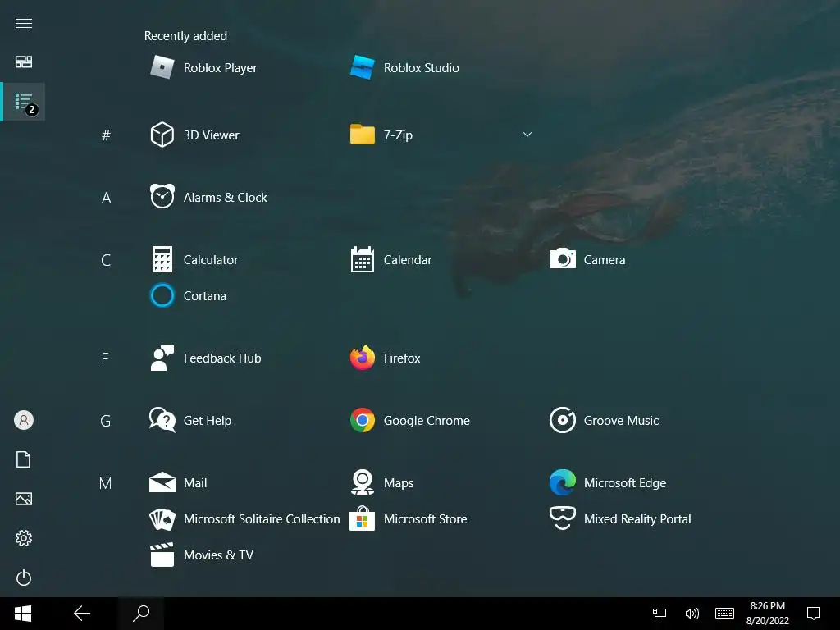Open the Action Center notifications icon
840x630 pixels.
814,614
